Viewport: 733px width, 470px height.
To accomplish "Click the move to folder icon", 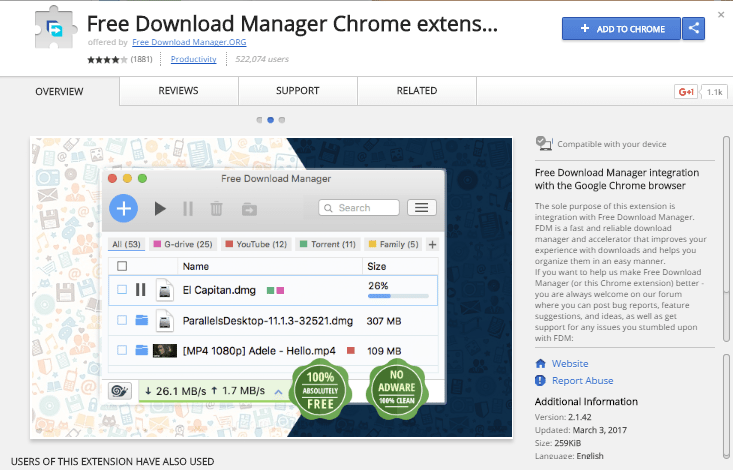I will (249, 209).
